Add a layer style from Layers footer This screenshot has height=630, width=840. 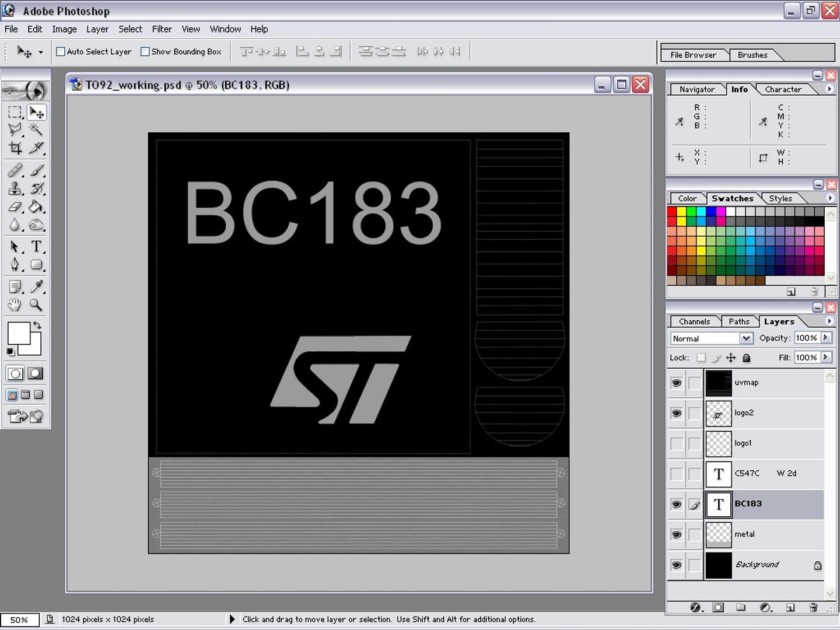(695, 607)
